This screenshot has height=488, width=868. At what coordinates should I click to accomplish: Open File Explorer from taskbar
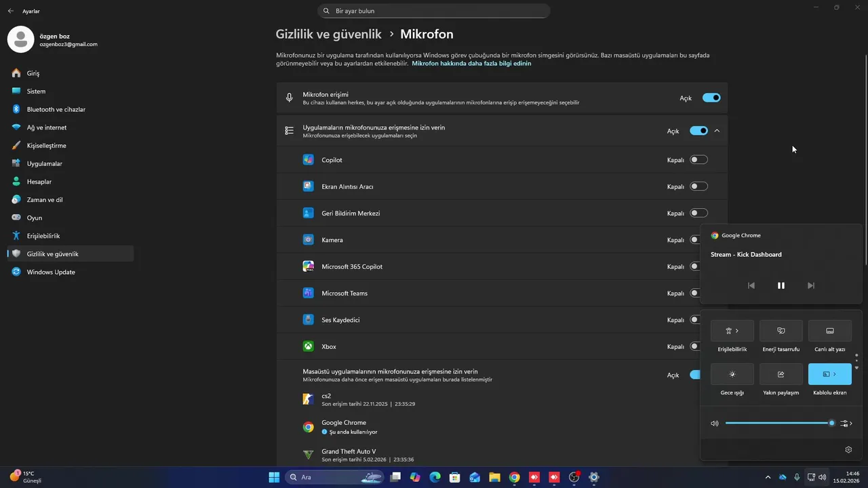point(494,477)
